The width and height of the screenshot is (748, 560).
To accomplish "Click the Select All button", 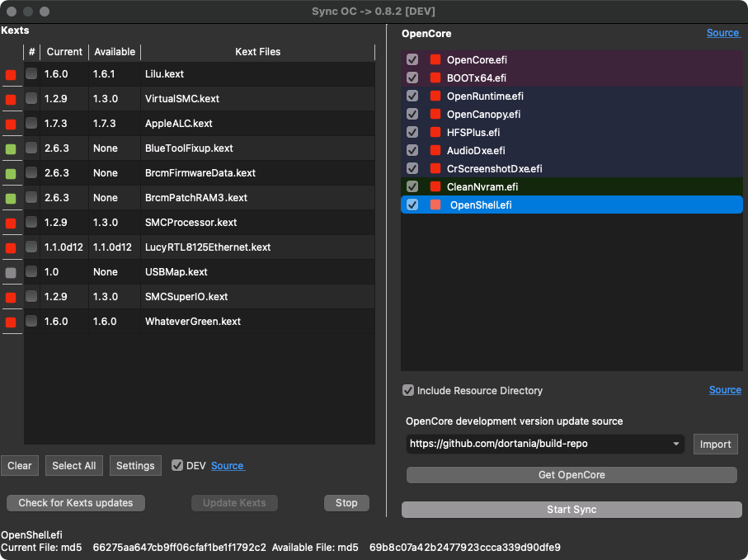I will pos(74,465).
